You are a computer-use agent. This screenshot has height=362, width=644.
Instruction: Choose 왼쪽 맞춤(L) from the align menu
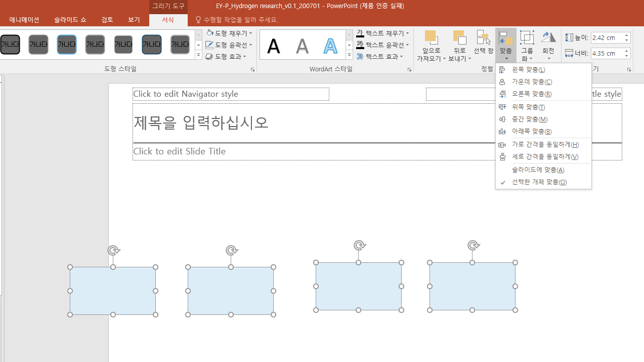543,70
